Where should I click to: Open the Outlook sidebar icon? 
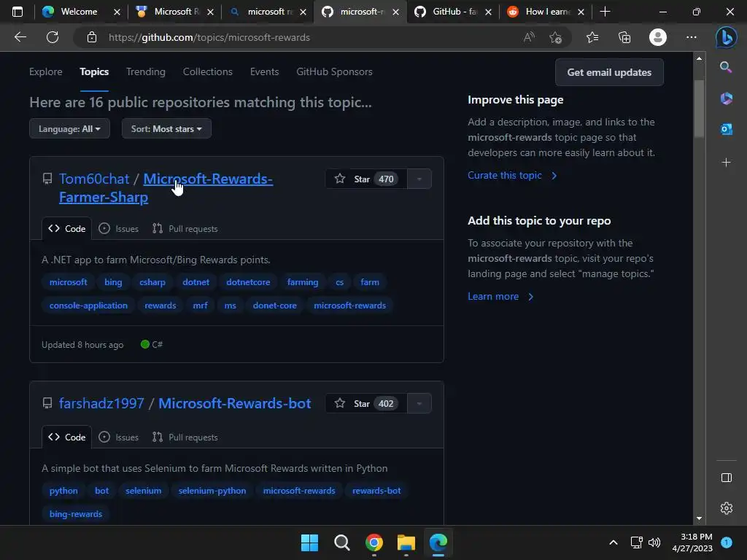[726, 129]
